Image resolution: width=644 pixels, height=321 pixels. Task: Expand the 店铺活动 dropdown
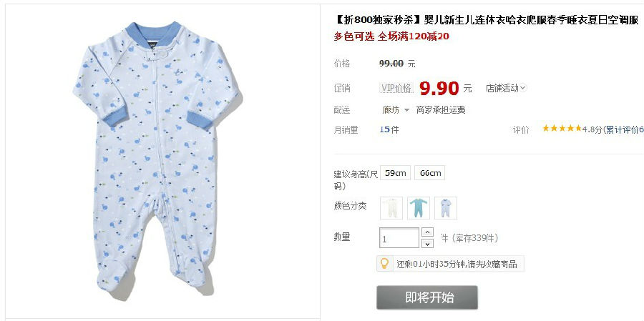tap(506, 88)
